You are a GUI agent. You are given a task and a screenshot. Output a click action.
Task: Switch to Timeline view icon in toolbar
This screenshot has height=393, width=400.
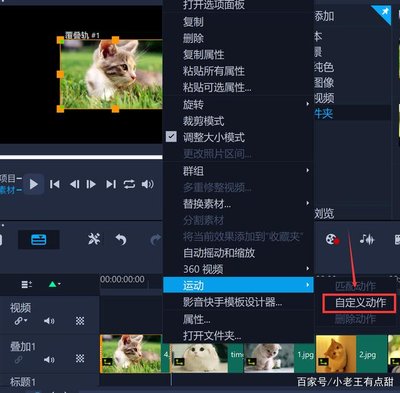(x=39, y=239)
